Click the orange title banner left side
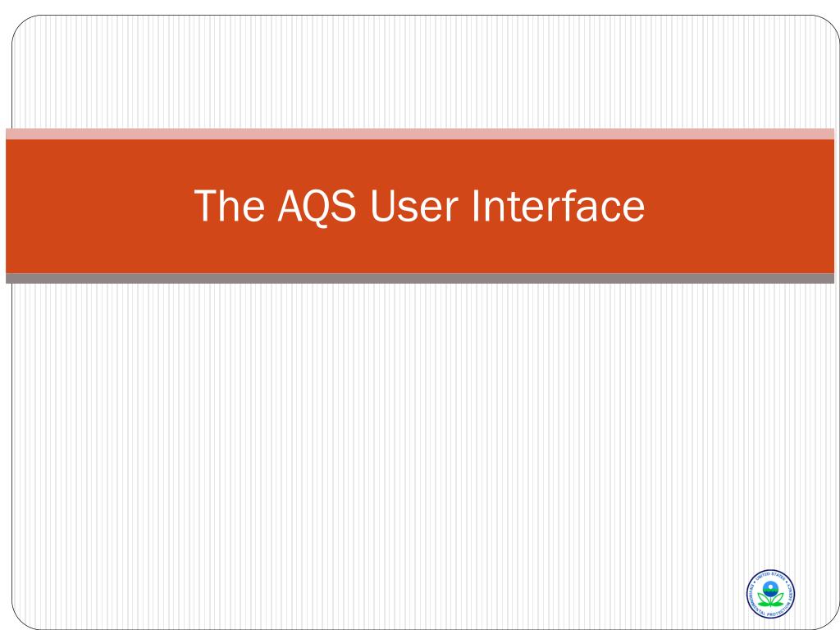840x630 pixels. click(97, 206)
